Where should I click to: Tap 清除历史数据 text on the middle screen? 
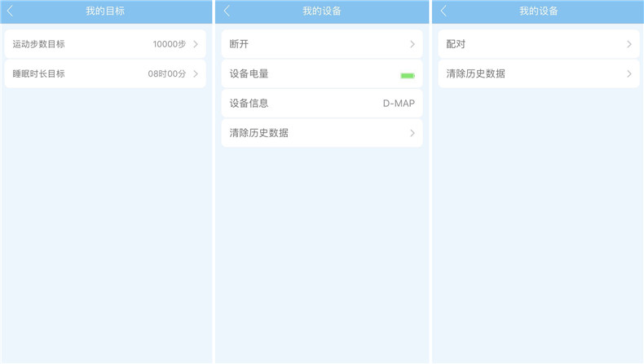[258, 133]
